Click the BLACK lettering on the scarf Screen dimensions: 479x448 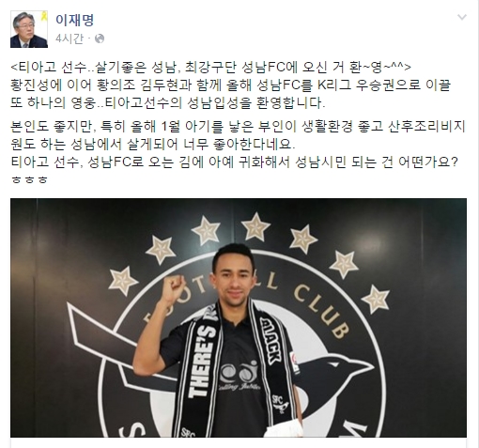(271, 341)
